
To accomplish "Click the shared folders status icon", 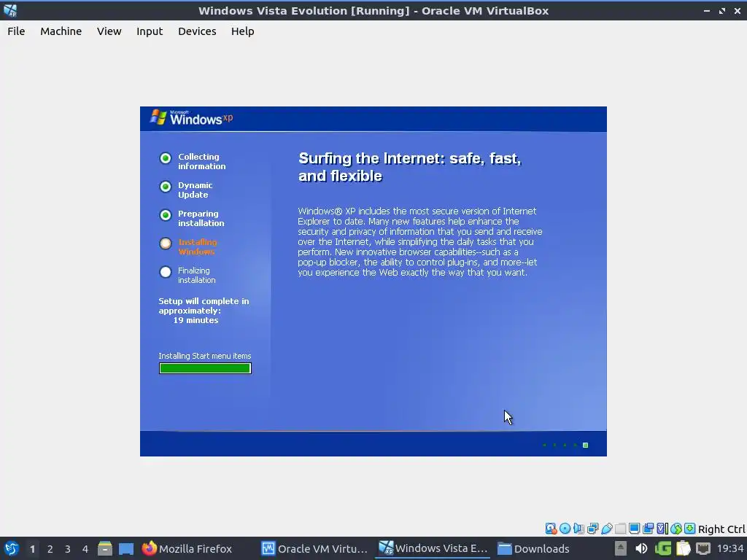I will tap(620, 529).
